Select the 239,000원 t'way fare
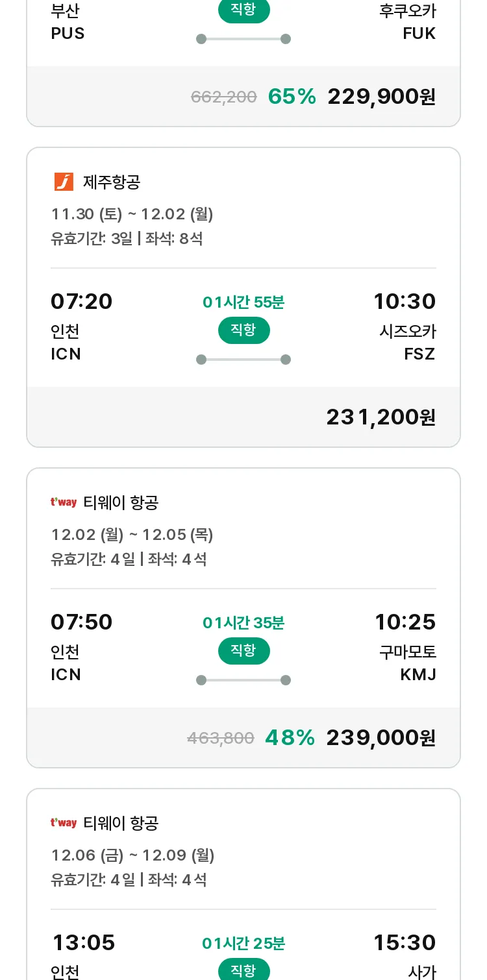This screenshot has height=980, width=487. click(x=381, y=738)
